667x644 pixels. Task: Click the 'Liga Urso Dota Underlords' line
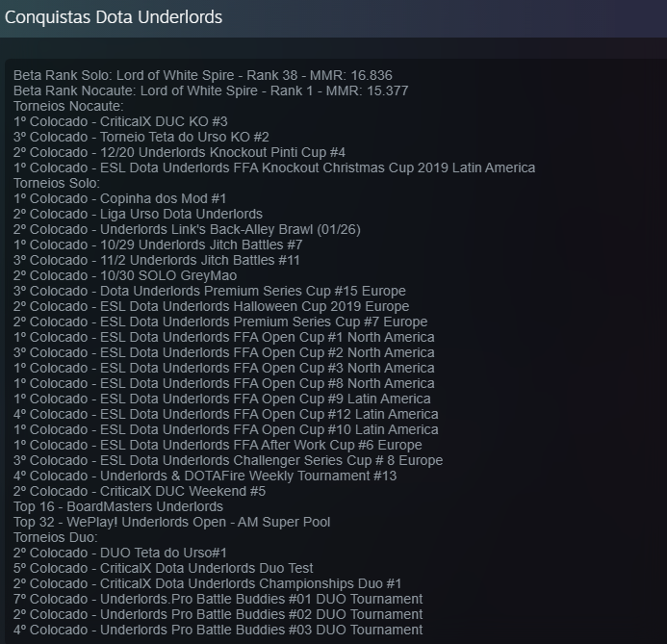pyautogui.click(x=138, y=214)
